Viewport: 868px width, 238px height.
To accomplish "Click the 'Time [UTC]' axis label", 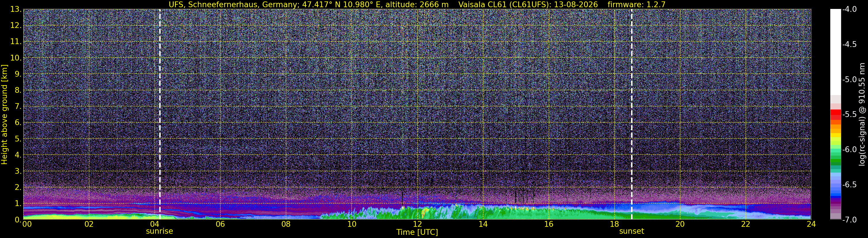I will (417, 232).
